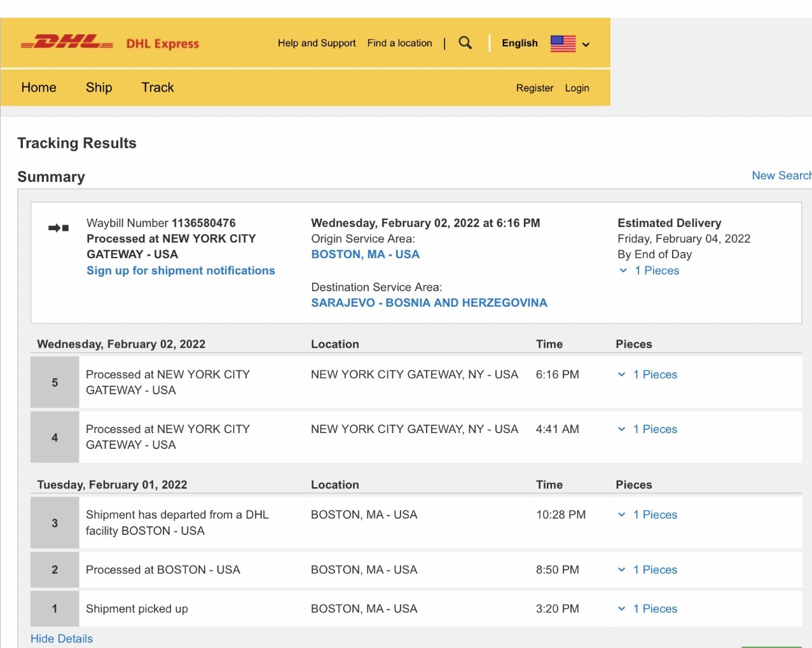
Task: Click the 6:16 PM time cell
Action: pyautogui.click(x=557, y=375)
